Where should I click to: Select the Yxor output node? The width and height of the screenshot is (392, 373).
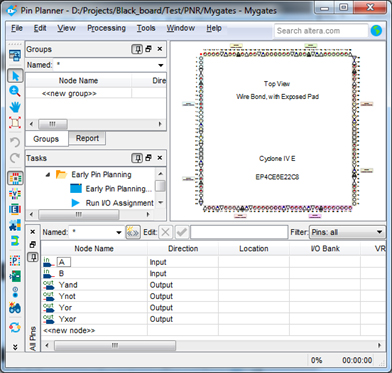(x=67, y=319)
